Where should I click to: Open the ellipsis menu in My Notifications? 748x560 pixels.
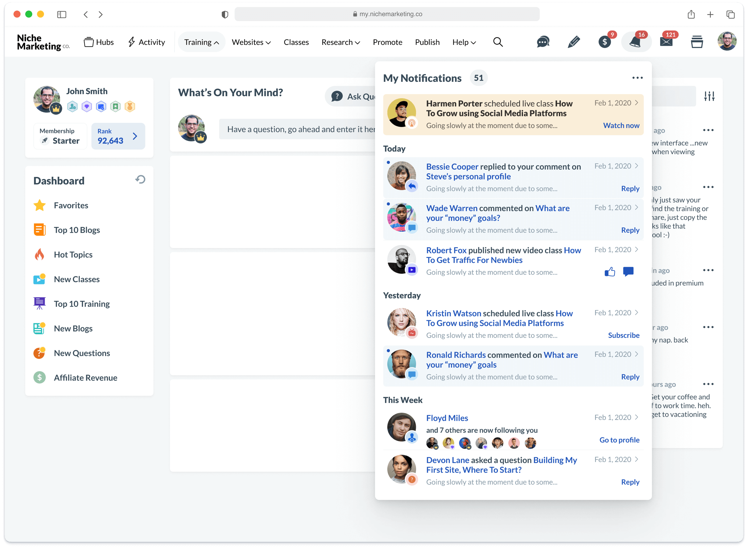[x=637, y=77]
